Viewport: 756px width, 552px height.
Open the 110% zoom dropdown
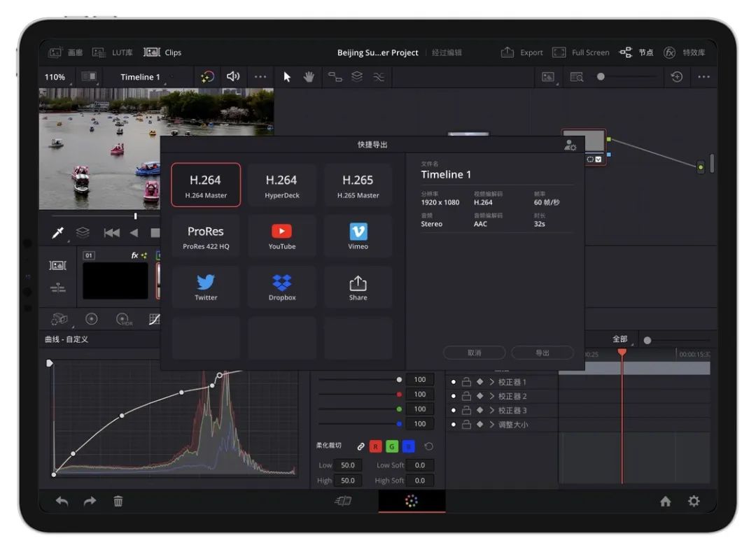pyautogui.click(x=57, y=77)
